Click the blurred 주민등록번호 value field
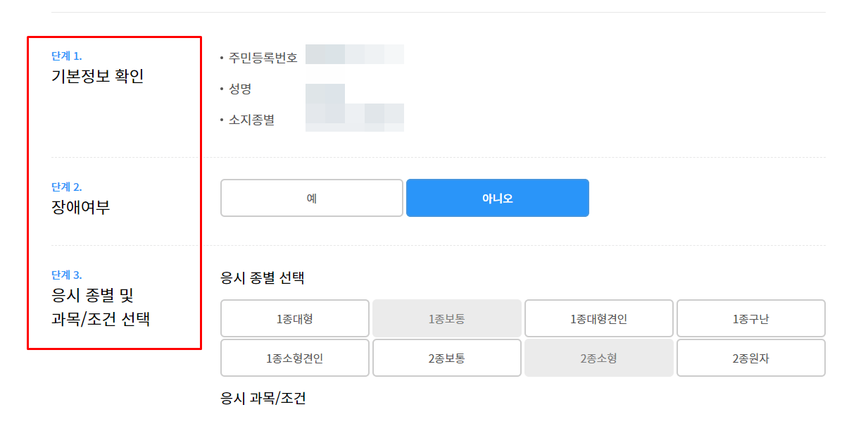 (355, 55)
